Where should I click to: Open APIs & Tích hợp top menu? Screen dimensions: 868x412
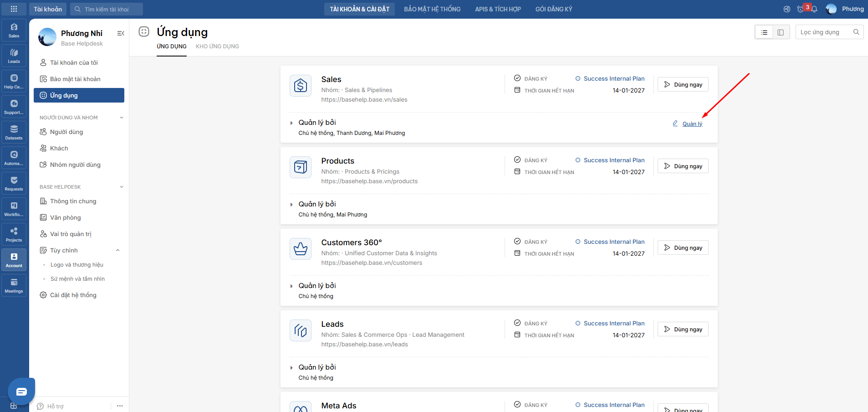coord(498,9)
